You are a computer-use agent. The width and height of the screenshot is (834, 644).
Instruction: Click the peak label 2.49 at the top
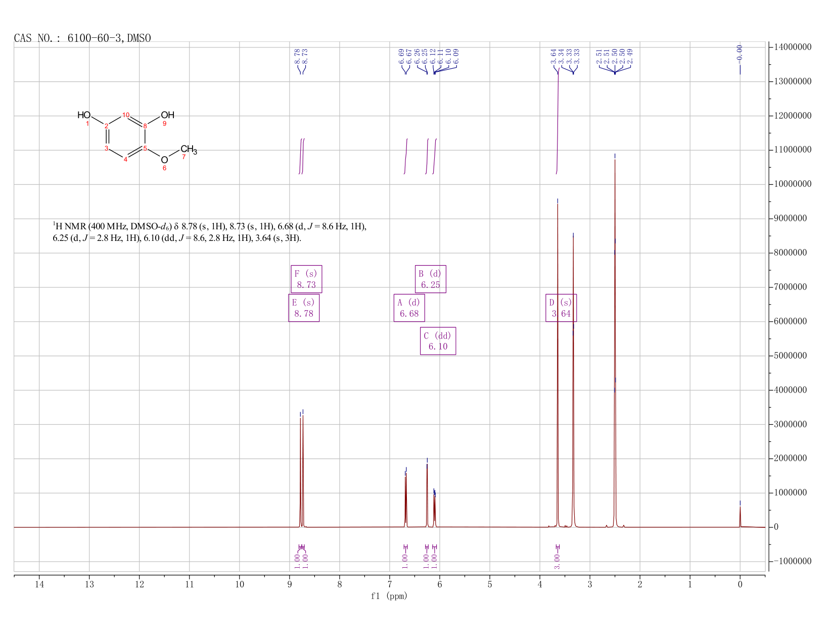point(630,56)
